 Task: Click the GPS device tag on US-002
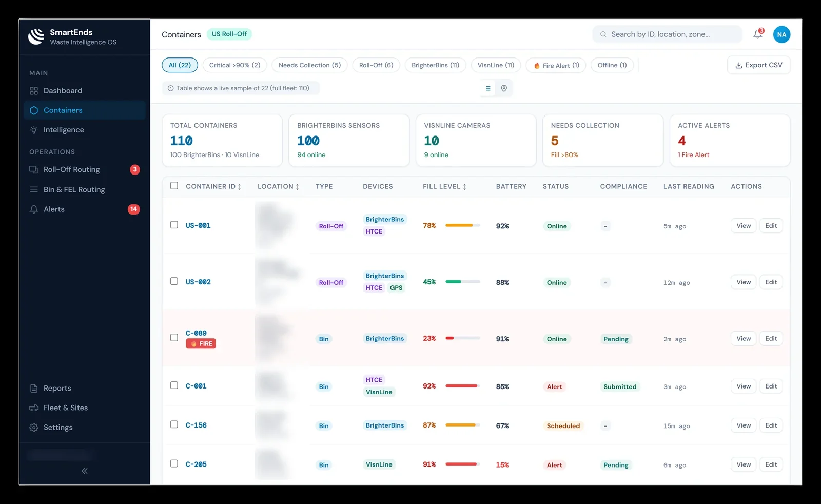[396, 288]
